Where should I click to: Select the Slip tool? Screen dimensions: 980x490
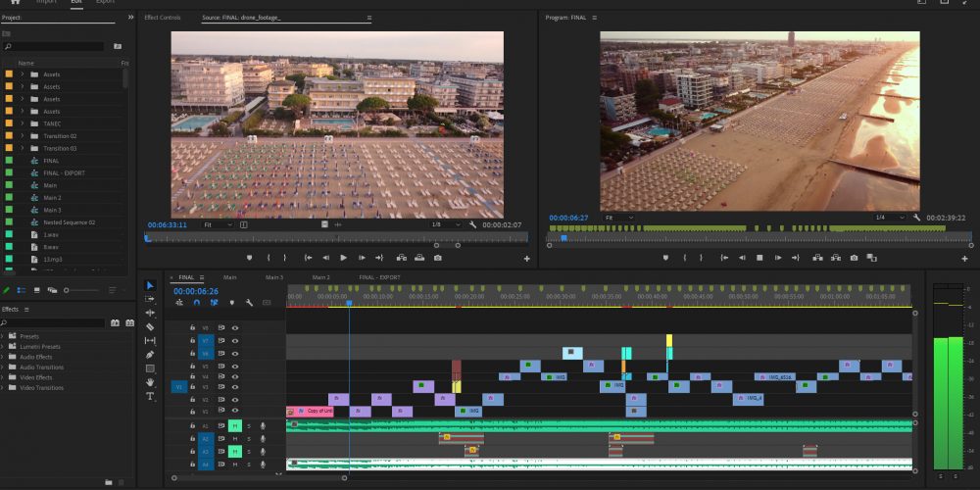click(150, 341)
